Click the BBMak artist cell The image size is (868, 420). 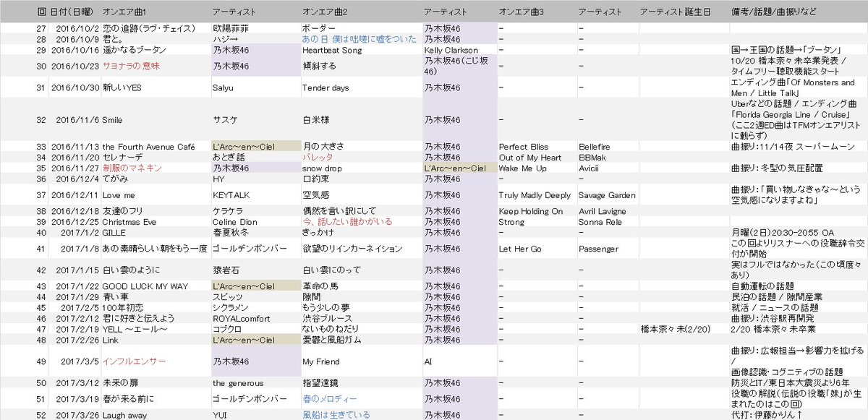[x=592, y=157]
